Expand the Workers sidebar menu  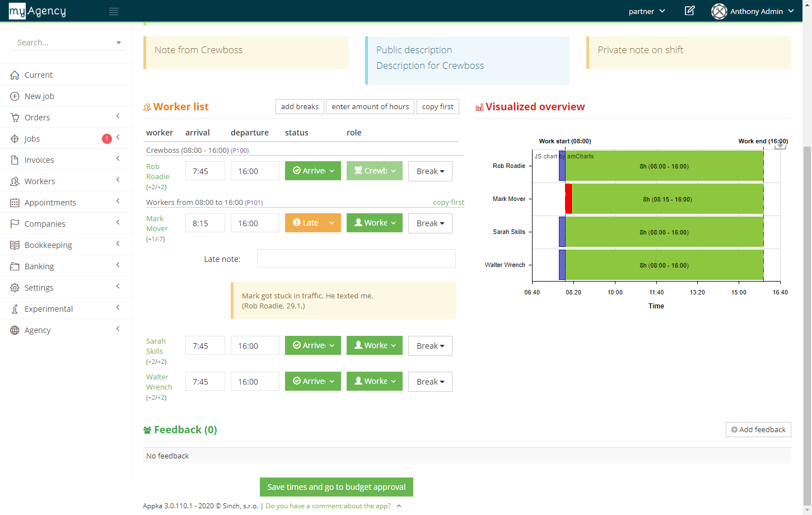click(x=118, y=180)
